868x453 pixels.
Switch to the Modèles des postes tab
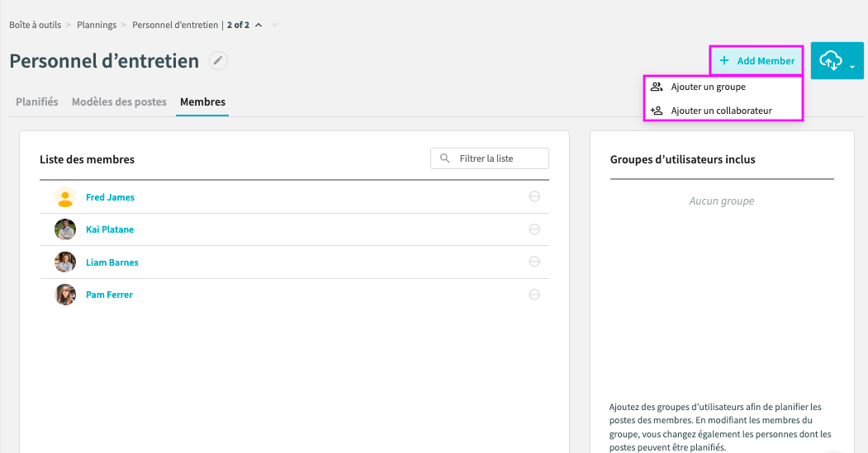(119, 101)
